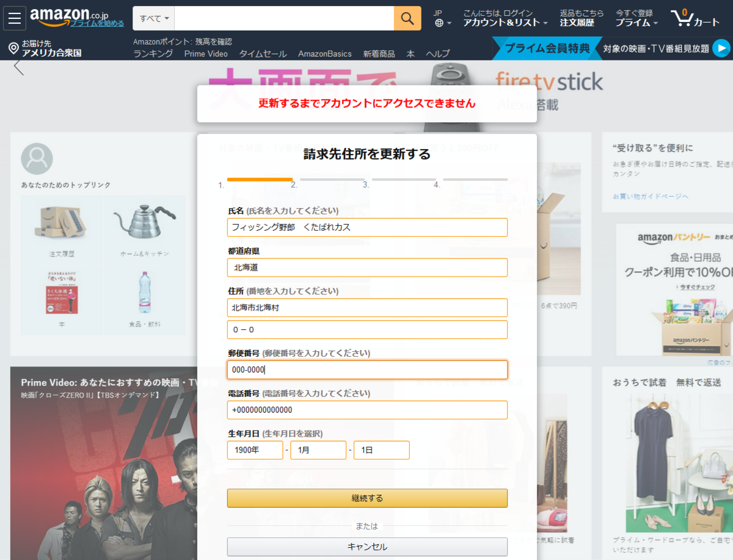This screenshot has height=560, width=733.
Task: Expand the すべて search category dropdown
Action: coord(154,18)
